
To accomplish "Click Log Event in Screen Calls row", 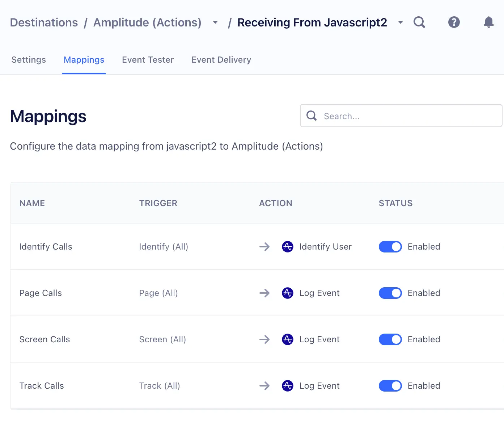I will coord(319,339).
